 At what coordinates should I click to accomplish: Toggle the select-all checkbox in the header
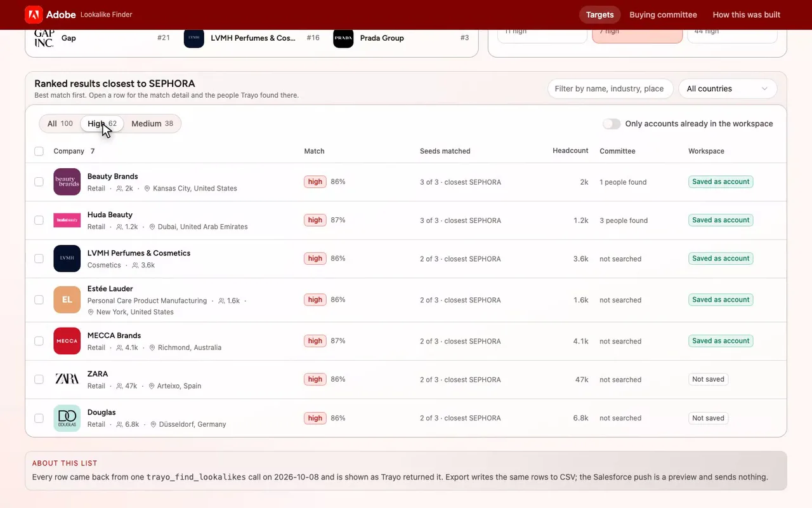(39, 151)
